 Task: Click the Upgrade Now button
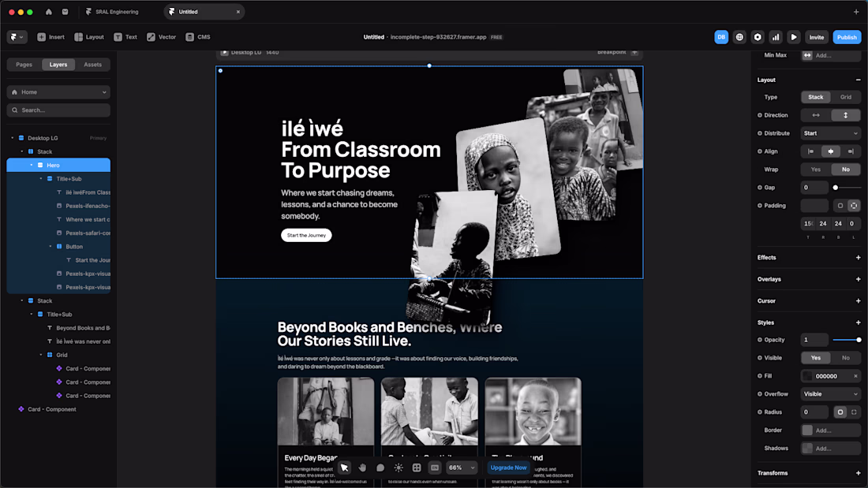pyautogui.click(x=508, y=468)
